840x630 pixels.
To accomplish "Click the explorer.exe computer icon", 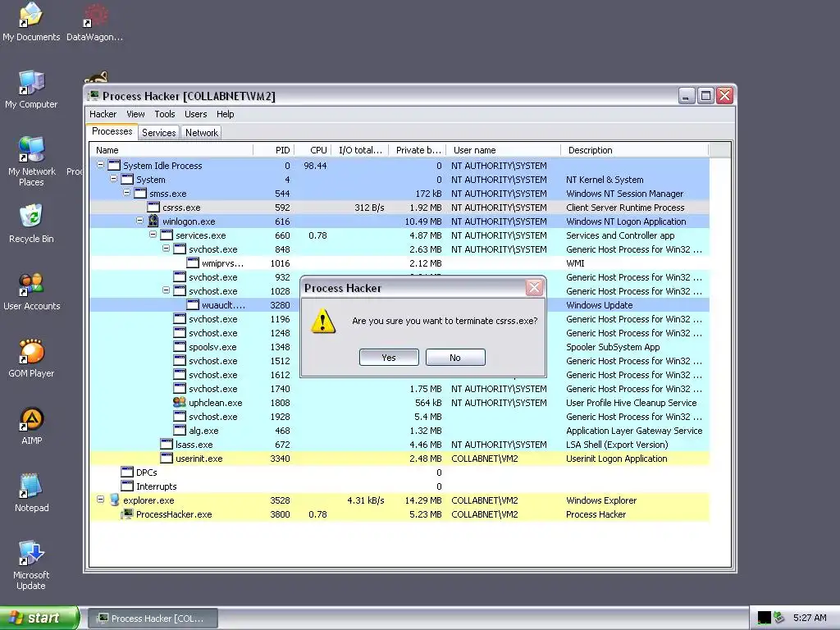I will 114,500.
